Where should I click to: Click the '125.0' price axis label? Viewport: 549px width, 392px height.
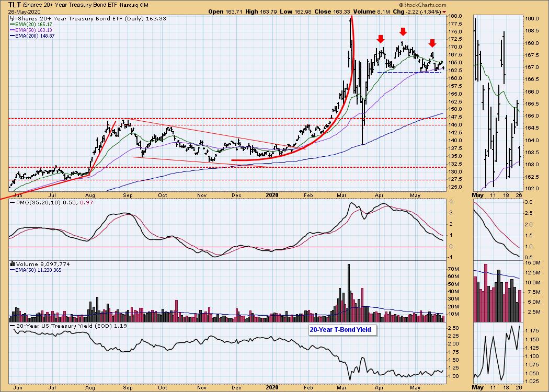coord(454,187)
